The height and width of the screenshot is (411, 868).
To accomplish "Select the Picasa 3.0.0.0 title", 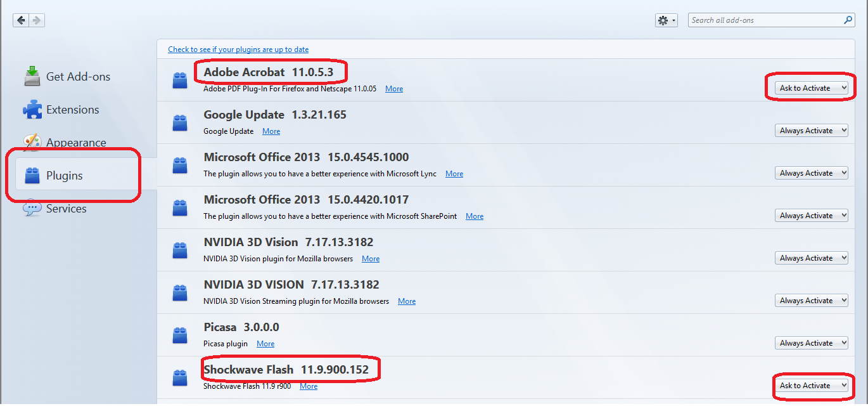I will coord(241,327).
